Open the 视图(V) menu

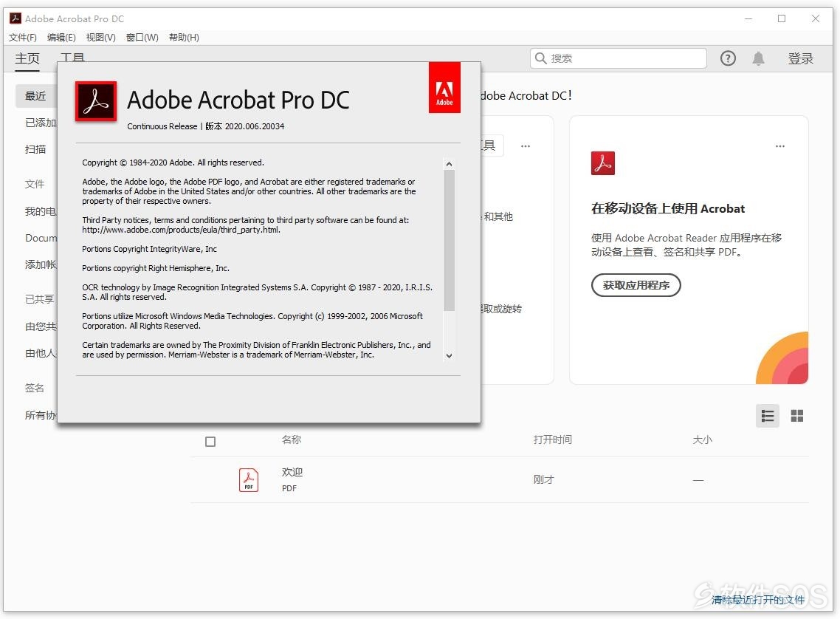click(100, 37)
